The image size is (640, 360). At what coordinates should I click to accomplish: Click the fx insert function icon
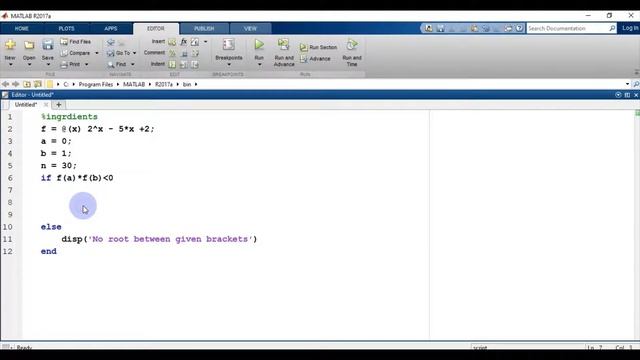[184, 42]
